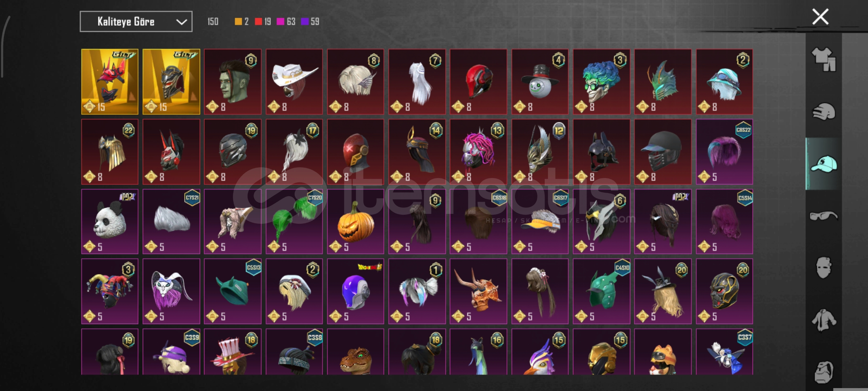Filter by red quality count 19
Screen dimensions: 868x391
263,22
